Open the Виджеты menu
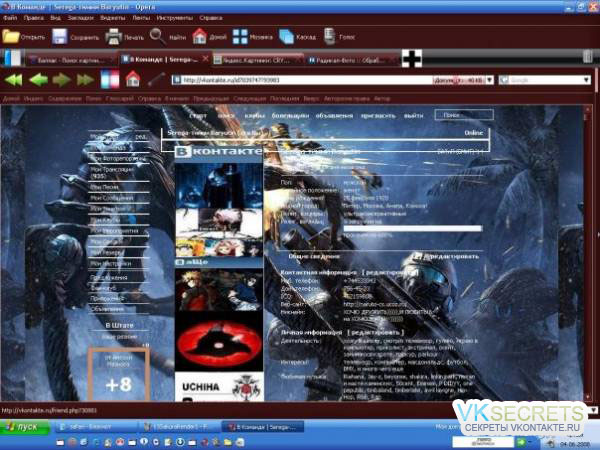This screenshot has height=450, width=600. [112, 18]
